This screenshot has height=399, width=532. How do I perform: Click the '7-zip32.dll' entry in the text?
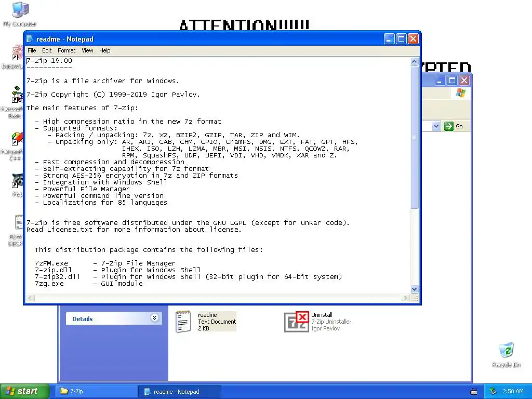pos(57,277)
